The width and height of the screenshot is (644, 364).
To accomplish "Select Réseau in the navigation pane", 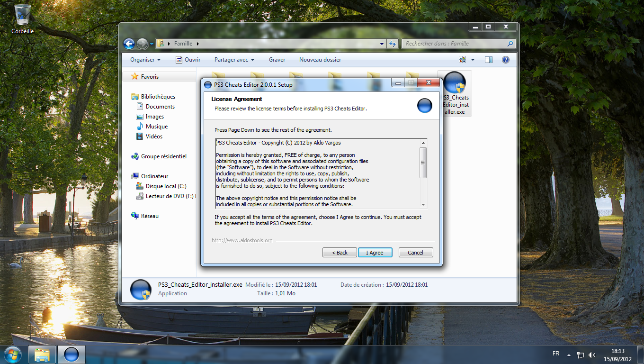I will click(x=150, y=216).
